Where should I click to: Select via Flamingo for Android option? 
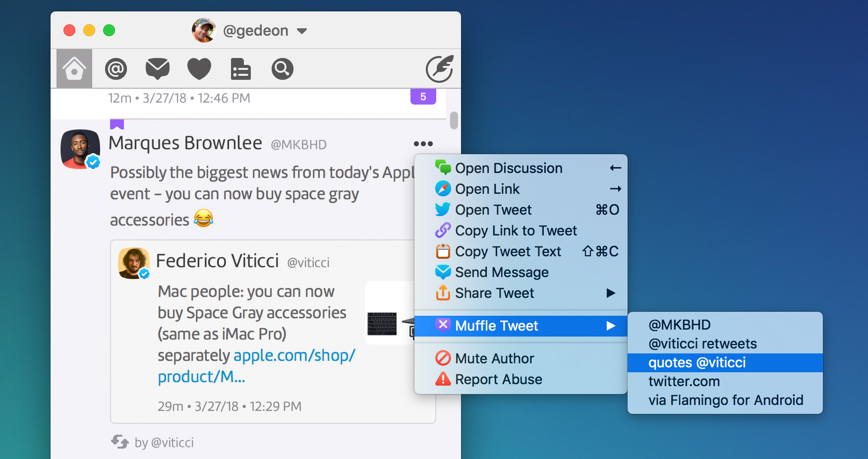point(726,400)
